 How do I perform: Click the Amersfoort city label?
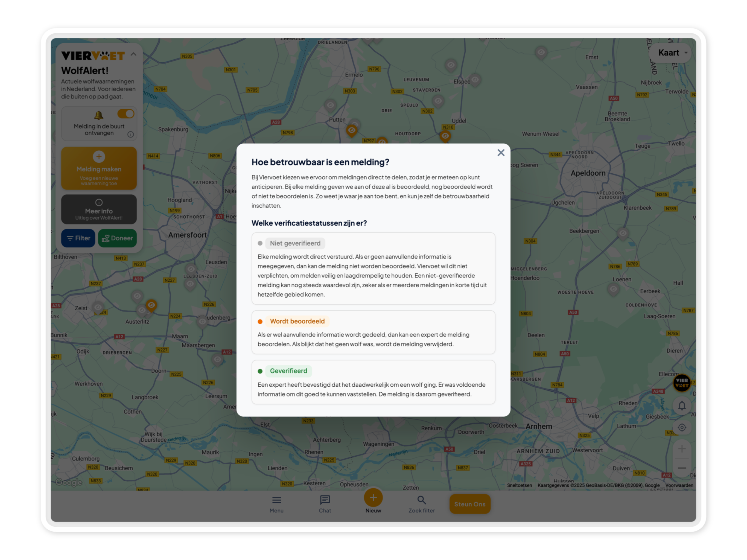coord(187,235)
